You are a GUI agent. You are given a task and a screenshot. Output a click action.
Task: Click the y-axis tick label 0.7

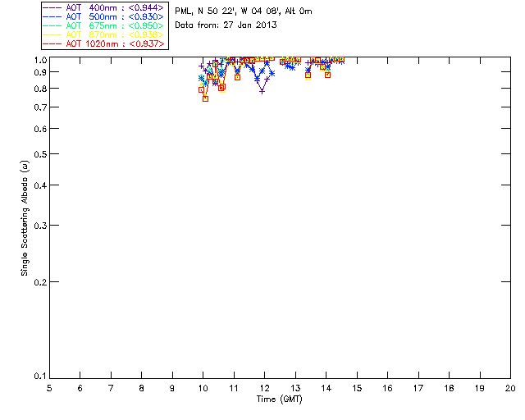[40, 107]
